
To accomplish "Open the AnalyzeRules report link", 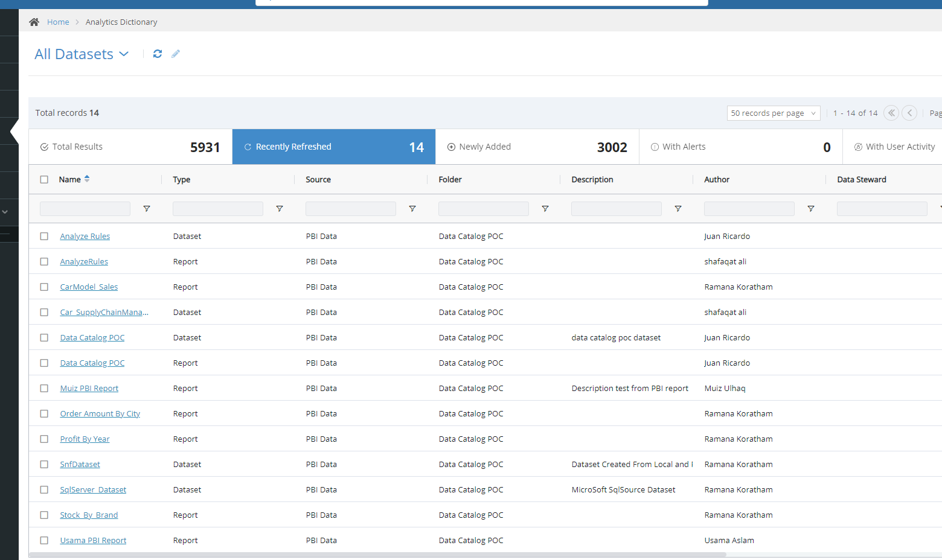I will [x=84, y=262].
